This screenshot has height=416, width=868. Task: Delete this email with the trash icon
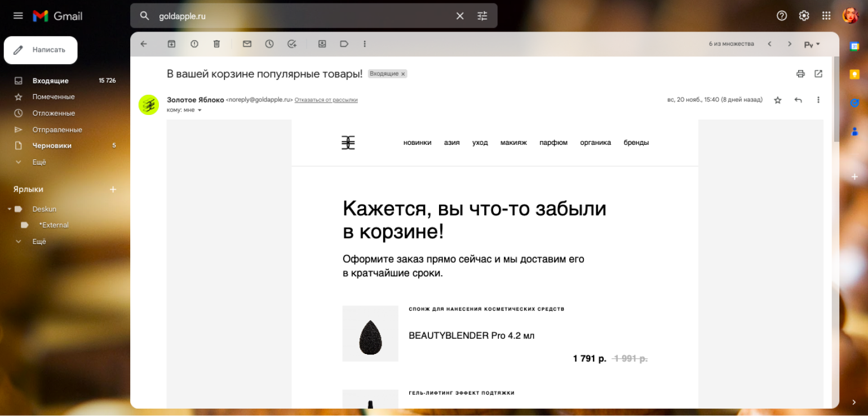[x=217, y=44]
